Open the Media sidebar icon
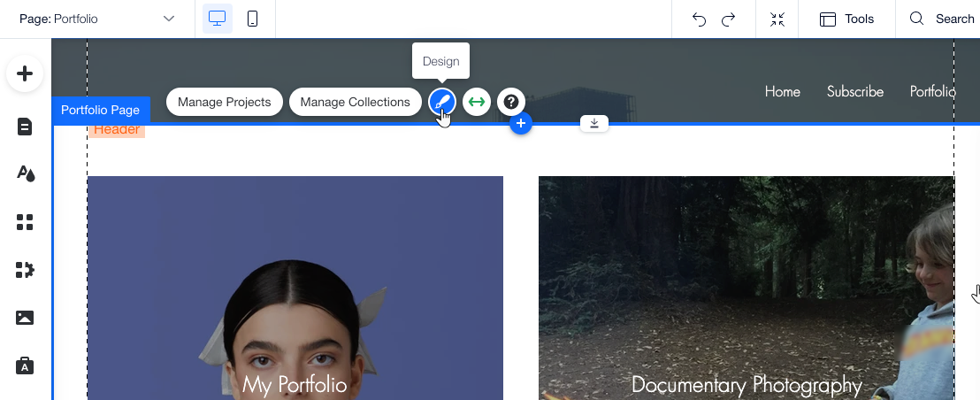980x400 pixels. (25, 318)
